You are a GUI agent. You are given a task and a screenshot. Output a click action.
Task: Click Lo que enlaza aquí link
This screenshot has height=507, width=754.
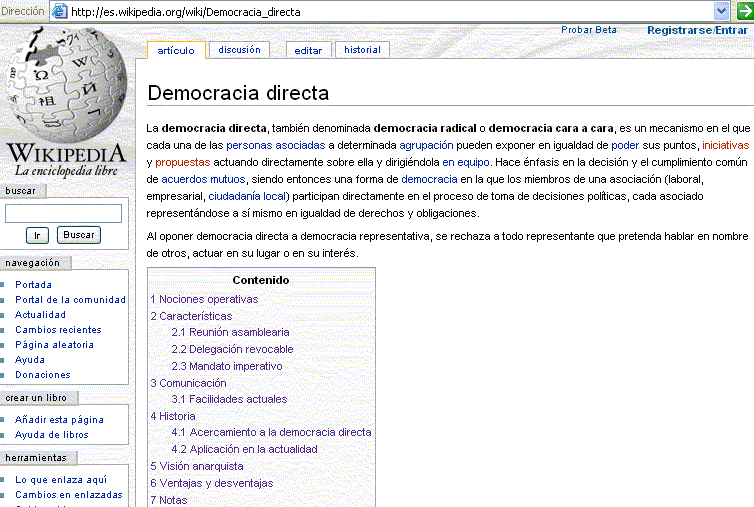pyautogui.click(x=61, y=480)
